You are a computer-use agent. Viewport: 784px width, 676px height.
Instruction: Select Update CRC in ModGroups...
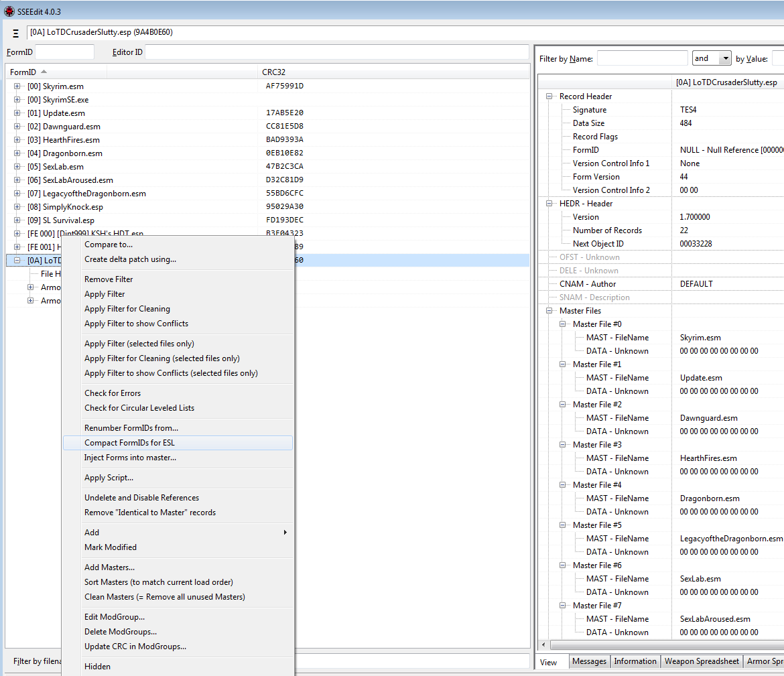coord(178,647)
